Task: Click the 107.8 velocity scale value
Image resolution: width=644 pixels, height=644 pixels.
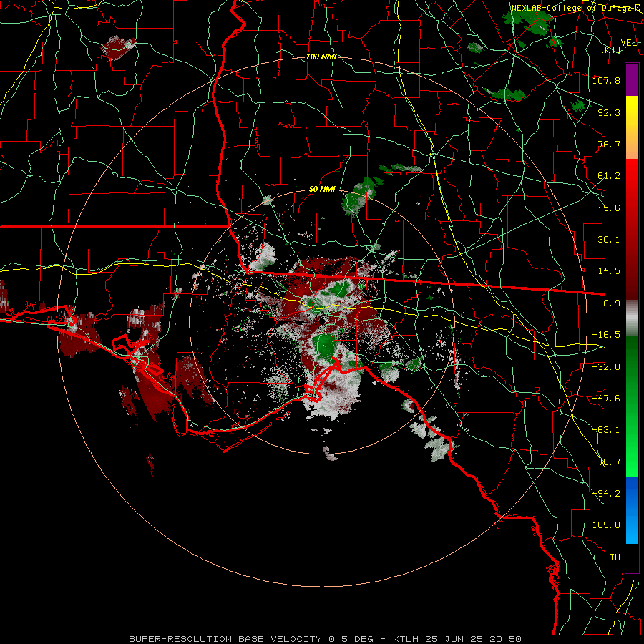Action: coord(606,80)
